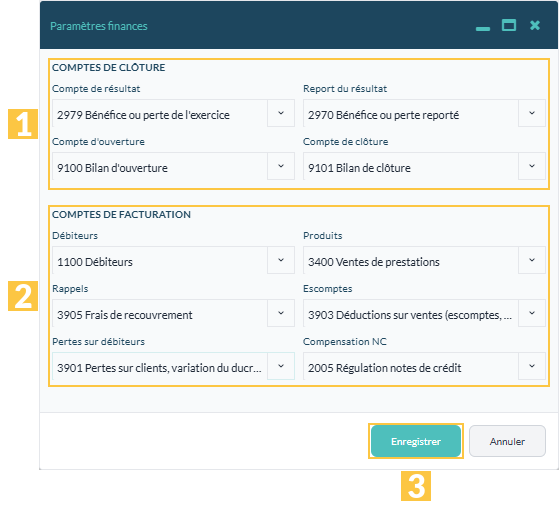Click the Compte de résultat label
Screen dimensions: 559x509
pyautogui.click(x=96, y=88)
